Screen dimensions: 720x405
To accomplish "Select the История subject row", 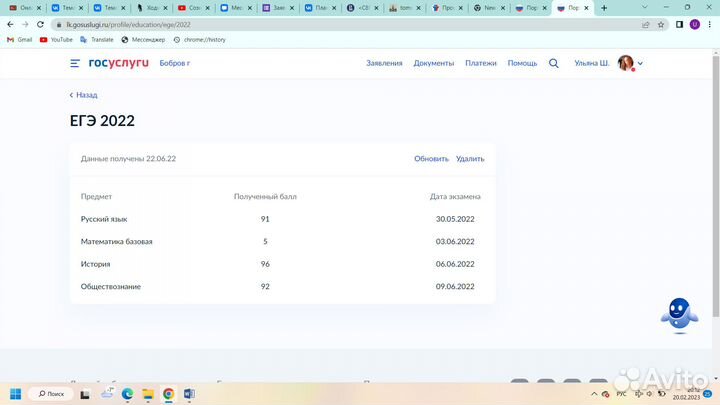I will (x=282, y=264).
